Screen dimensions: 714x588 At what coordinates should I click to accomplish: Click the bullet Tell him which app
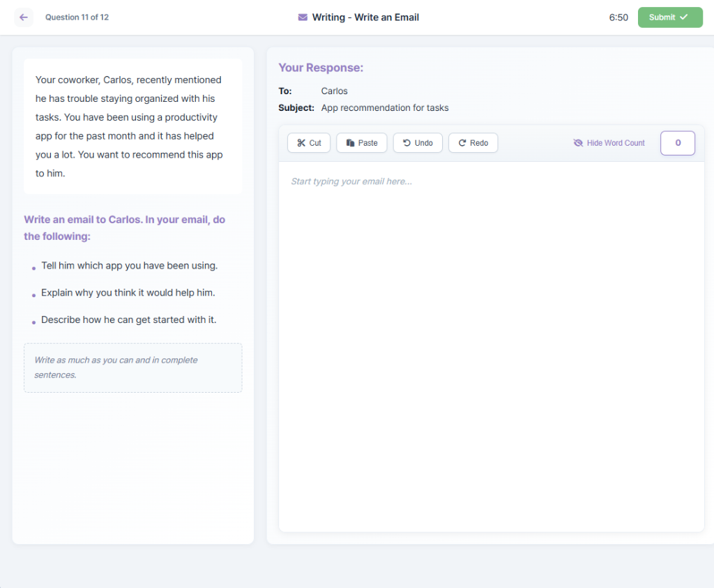tap(129, 266)
